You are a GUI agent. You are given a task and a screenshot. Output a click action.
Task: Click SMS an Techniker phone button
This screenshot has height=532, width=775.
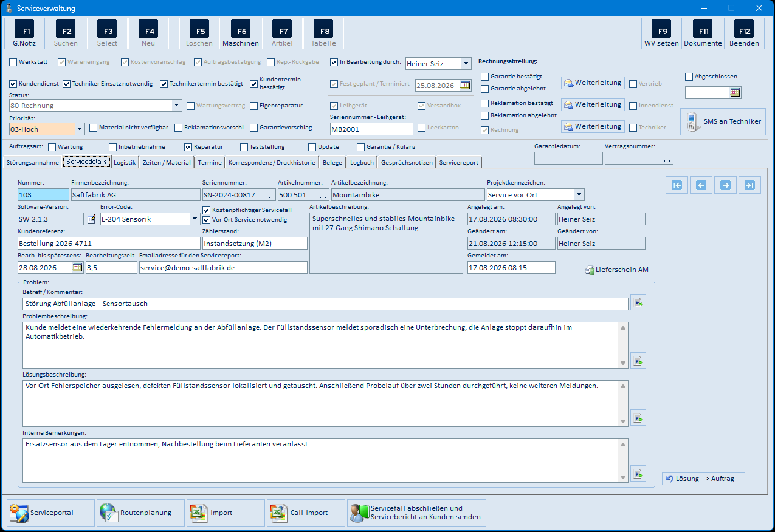click(x=723, y=121)
